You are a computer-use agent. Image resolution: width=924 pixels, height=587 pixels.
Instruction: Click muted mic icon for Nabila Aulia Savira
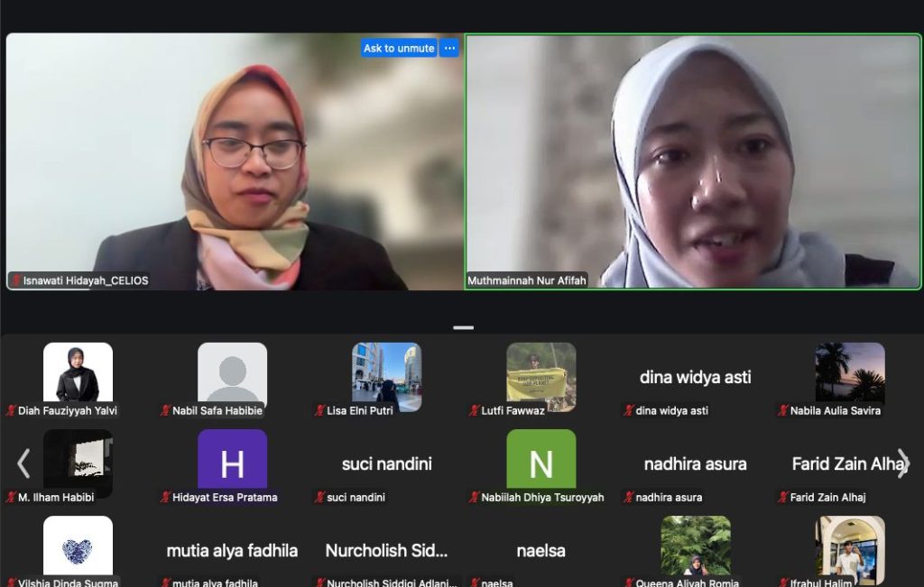pyautogui.click(x=783, y=410)
